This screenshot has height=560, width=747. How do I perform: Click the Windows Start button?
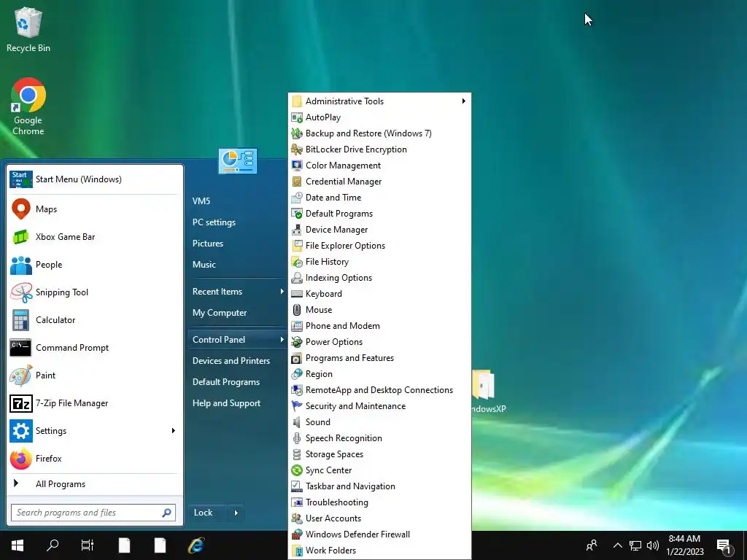click(x=18, y=545)
